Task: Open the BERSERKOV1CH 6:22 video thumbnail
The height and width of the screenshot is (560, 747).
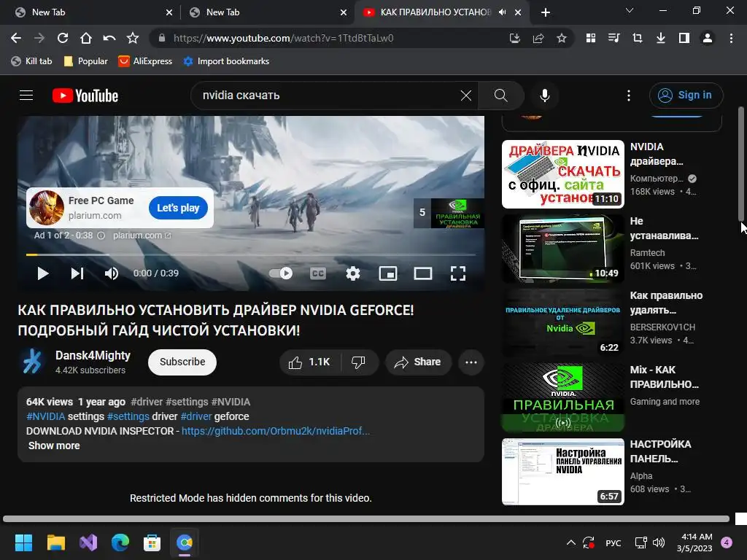Action: [562, 322]
